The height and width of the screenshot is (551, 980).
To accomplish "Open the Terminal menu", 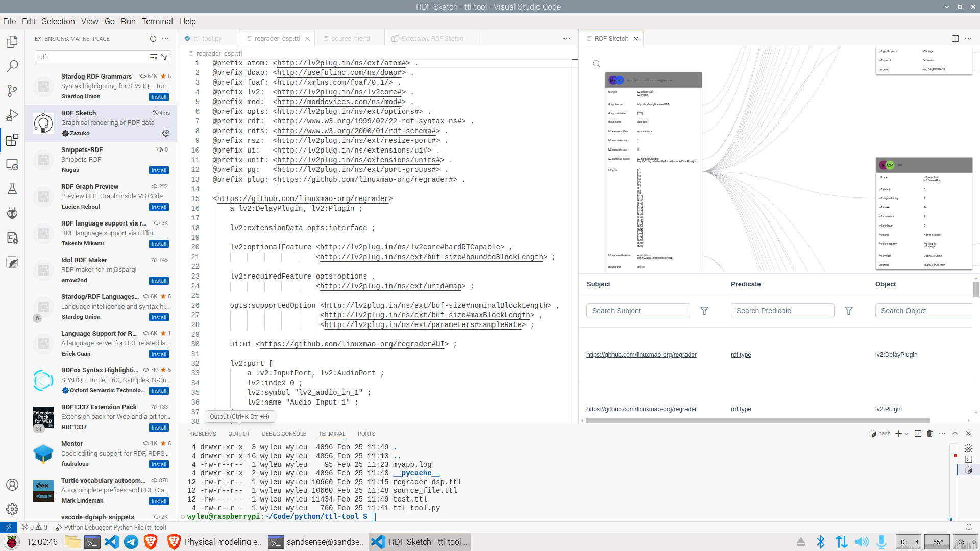I will click(x=157, y=21).
